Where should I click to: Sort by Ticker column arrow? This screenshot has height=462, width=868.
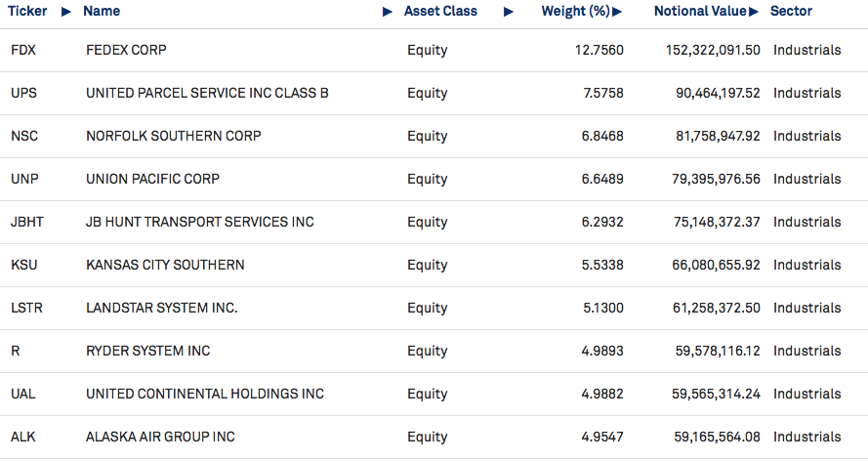pyautogui.click(x=65, y=12)
